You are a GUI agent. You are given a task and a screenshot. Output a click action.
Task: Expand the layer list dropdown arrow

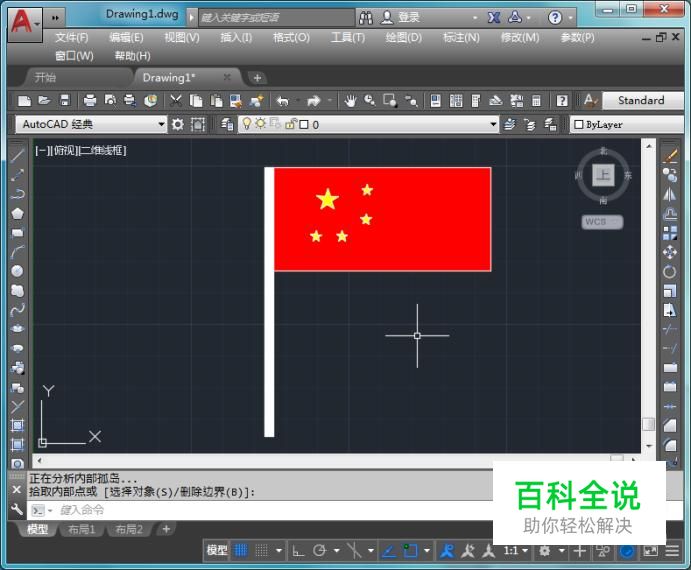493,125
